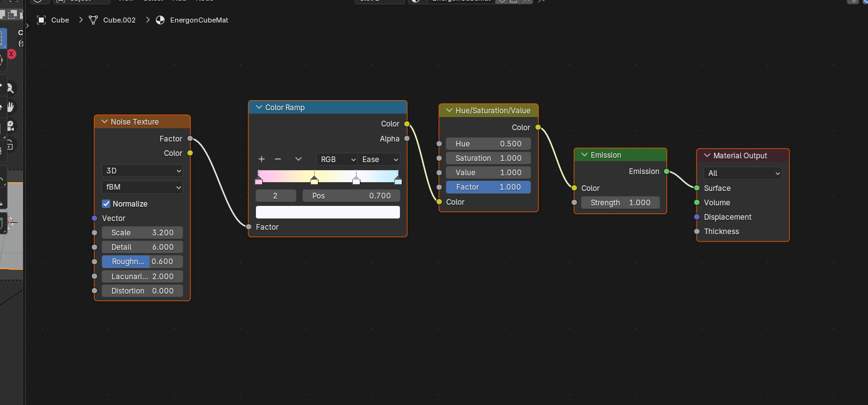Click Color Ramp Color output socket
The image size is (868, 405).
[407, 124]
